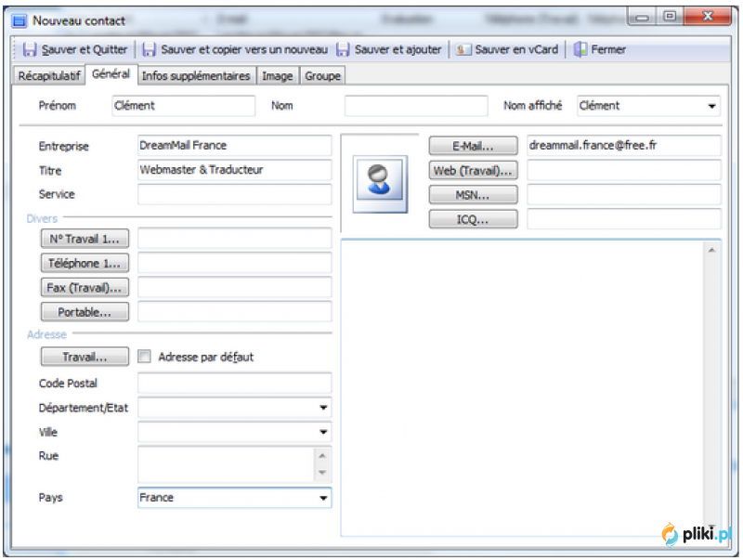Click the Entreprise field with DreamMail France
This screenshot has width=743, height=560.
pos(235,146)
